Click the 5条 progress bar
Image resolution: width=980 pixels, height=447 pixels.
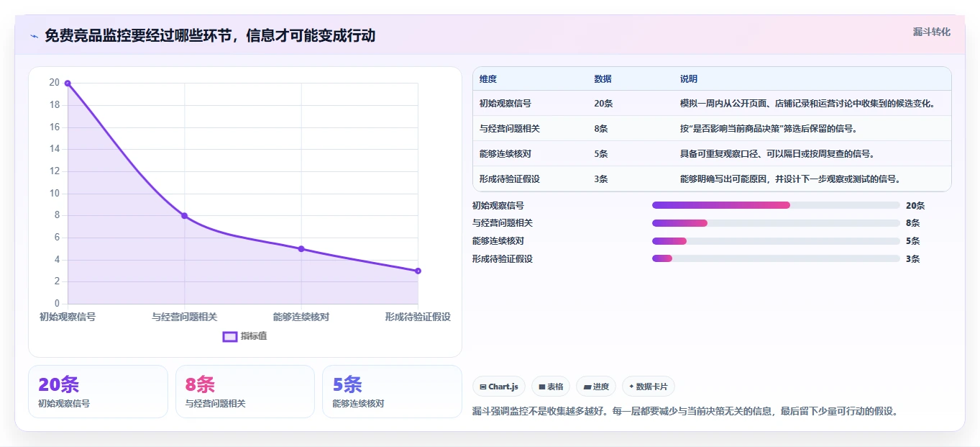pos(776,241)
